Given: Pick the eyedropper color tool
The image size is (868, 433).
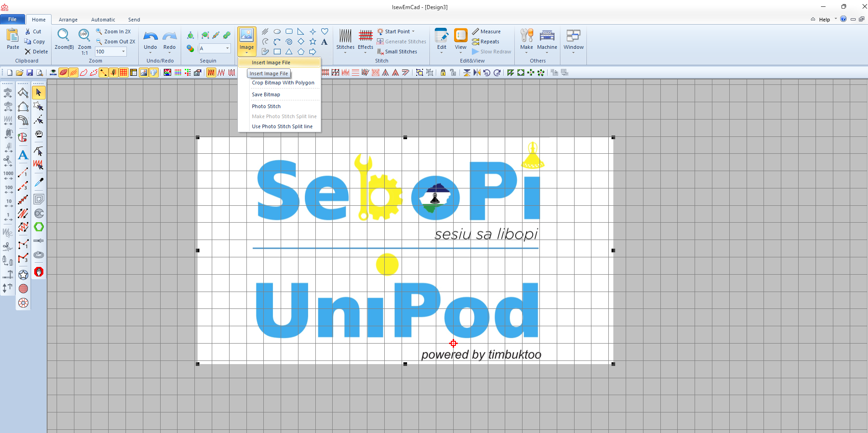Looking at the screenshot, I should pyautogui.click(x=39, y=182).
